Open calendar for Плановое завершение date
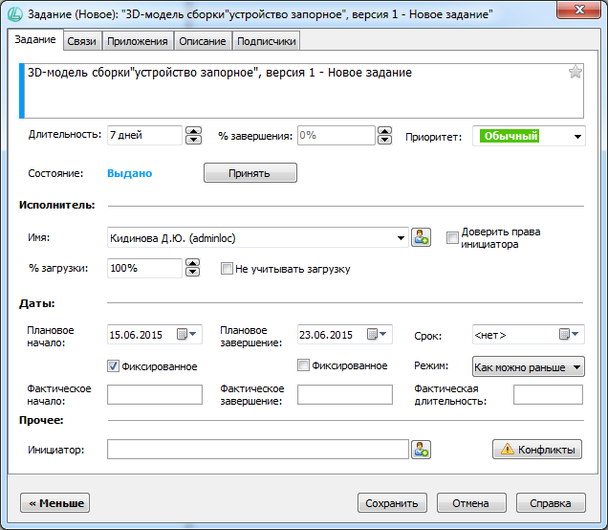This screenshot has height=530, width=608. tap(377, 334)
